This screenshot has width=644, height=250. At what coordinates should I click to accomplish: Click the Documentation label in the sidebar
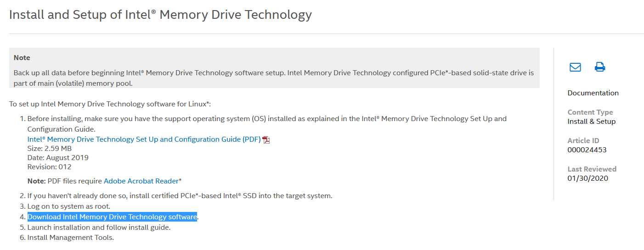(x=593, y=93)
